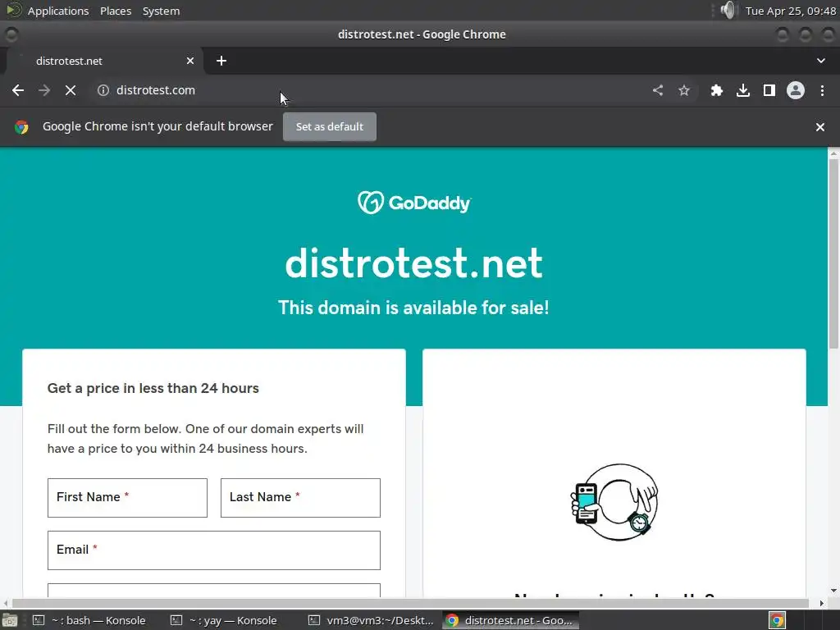The height and width of the screenshot is (630, 840).
Task: Click the horizontal scrollbar at page bottom
Action: point(410,603)
